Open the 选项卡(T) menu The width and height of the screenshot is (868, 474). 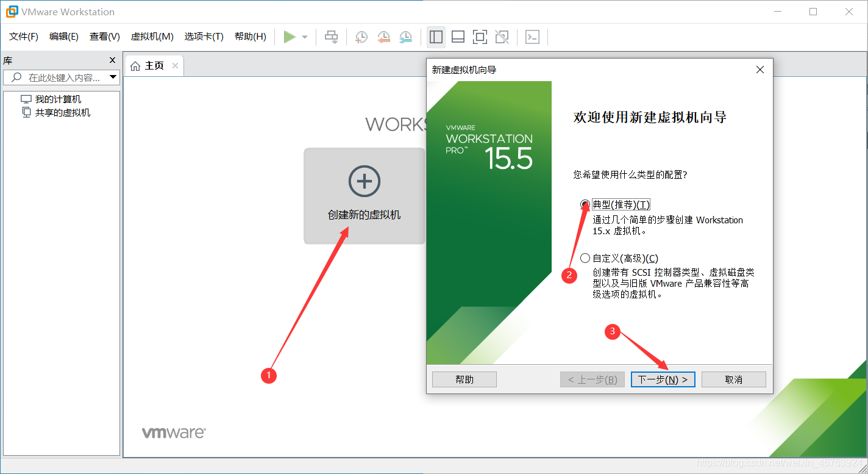click(x=204, y=37)
